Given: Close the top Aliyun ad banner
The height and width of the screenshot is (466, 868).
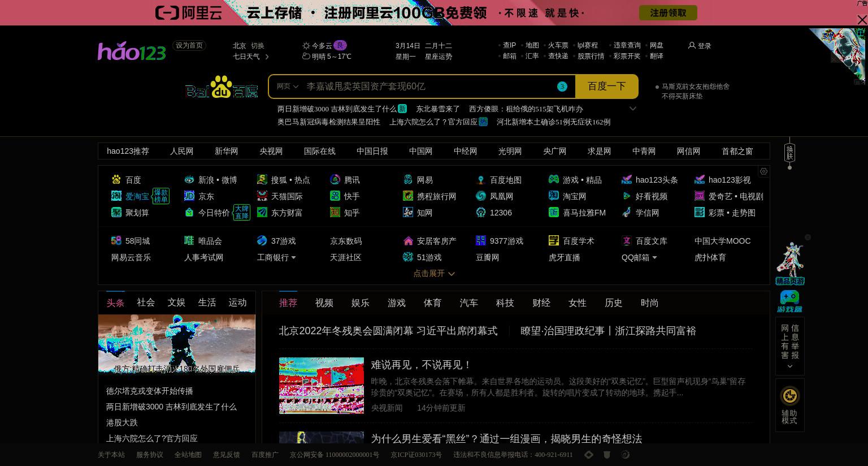Looking at the screenshot, I should coord(862,20).
